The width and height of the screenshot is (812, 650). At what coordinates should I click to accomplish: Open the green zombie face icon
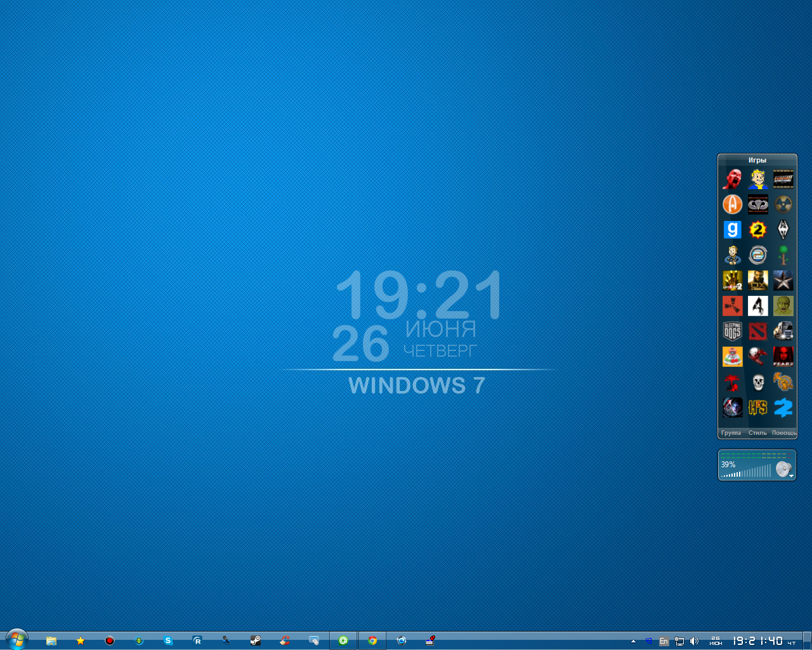pos(783,306)
